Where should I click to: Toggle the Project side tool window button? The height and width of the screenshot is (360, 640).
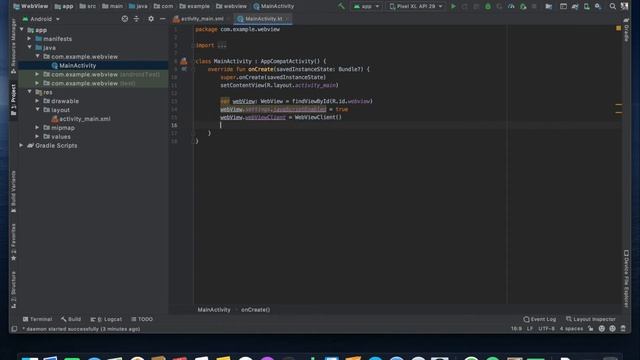13,100
